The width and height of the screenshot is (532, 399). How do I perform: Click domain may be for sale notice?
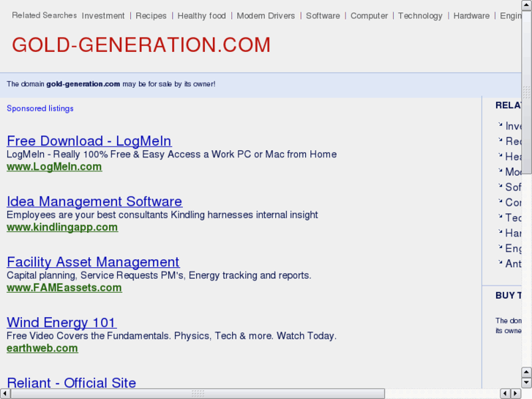point(111,84)
